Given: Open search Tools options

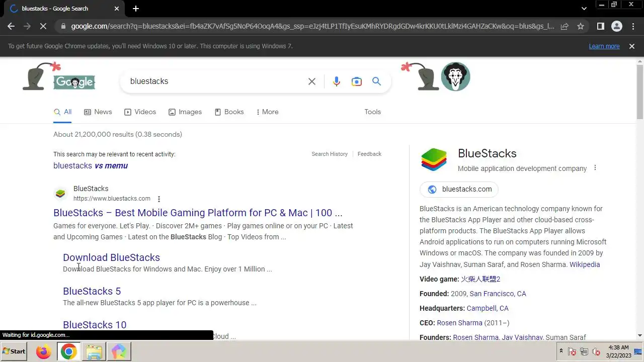Looking at the screenshot, I should coord(372,112).
